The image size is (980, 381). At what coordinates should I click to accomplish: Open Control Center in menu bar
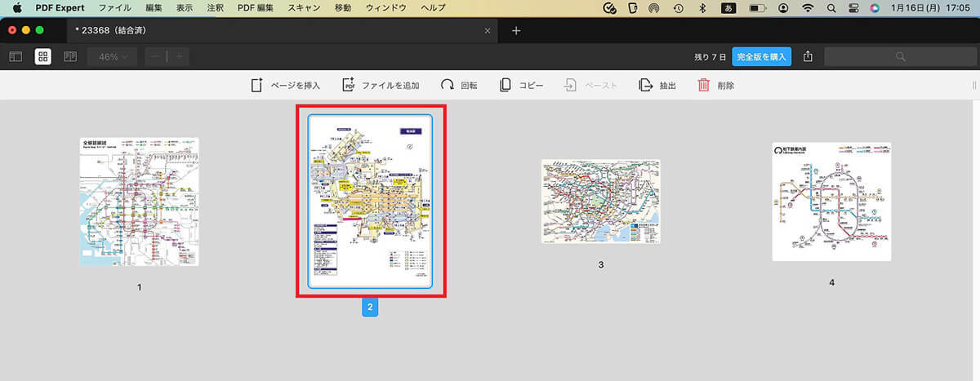tap(853, 8)
